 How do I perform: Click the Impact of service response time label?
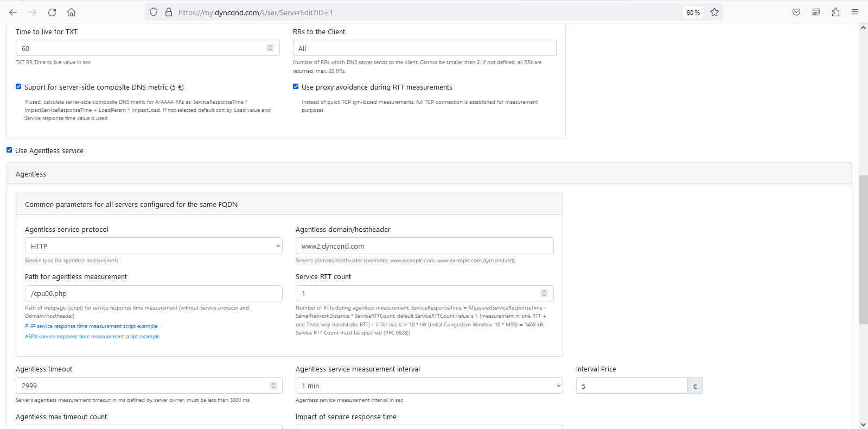tap(346, 417)
